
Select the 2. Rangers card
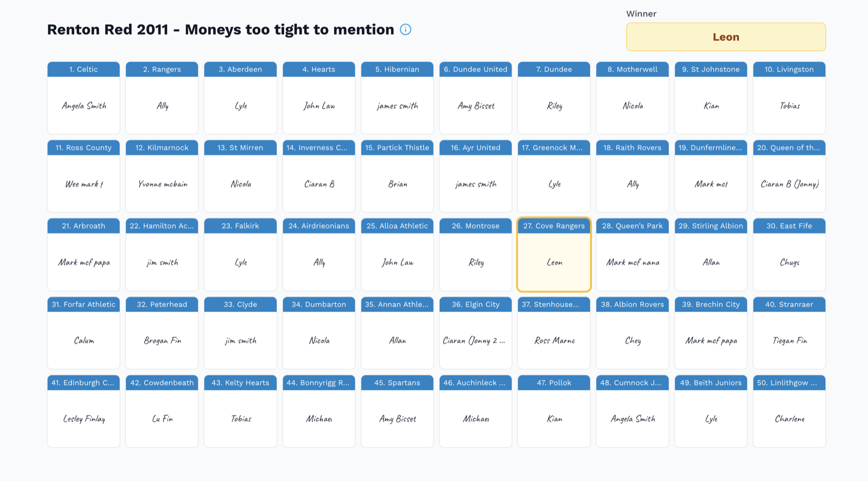(x=162, y=98)
